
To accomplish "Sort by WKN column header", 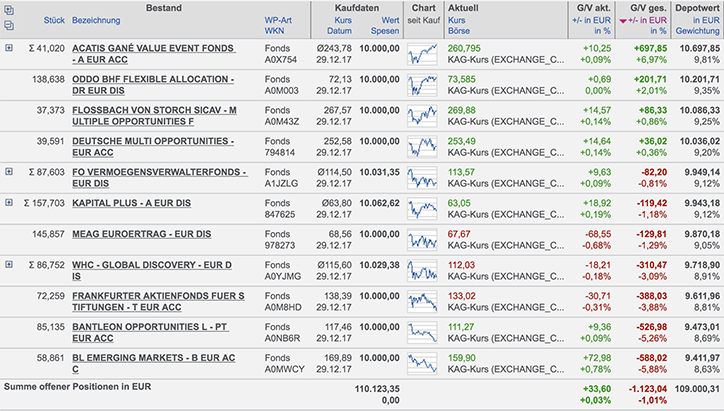I will coord(274,31).
